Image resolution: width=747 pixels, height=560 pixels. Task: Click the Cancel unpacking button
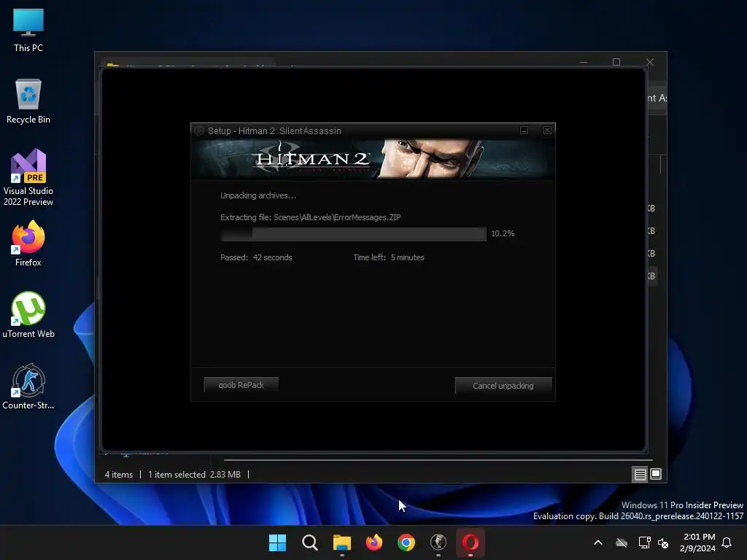[503, 386]
